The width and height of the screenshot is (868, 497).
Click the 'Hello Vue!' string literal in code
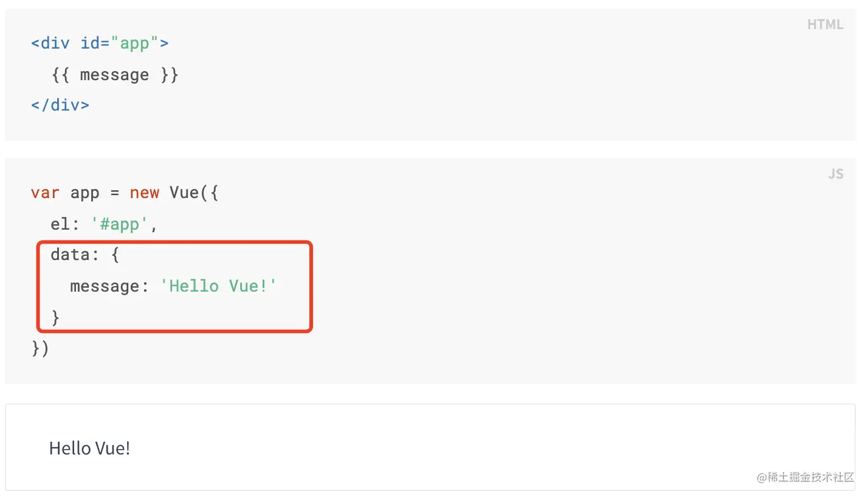(218, 286)
